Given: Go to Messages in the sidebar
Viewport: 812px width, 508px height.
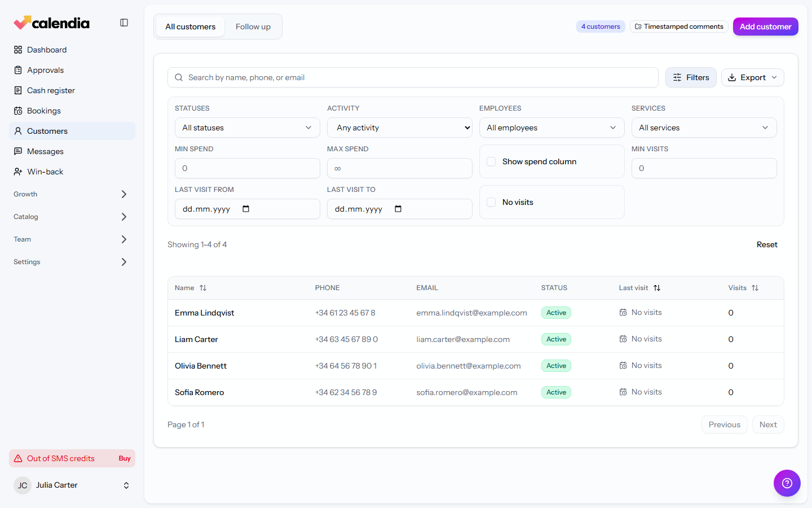Looking at the screenshot, I should (72, 151).
